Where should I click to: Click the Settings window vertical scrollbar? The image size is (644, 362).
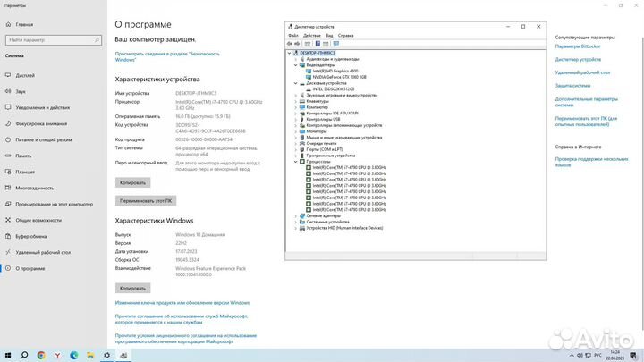[x=642, y=182]
